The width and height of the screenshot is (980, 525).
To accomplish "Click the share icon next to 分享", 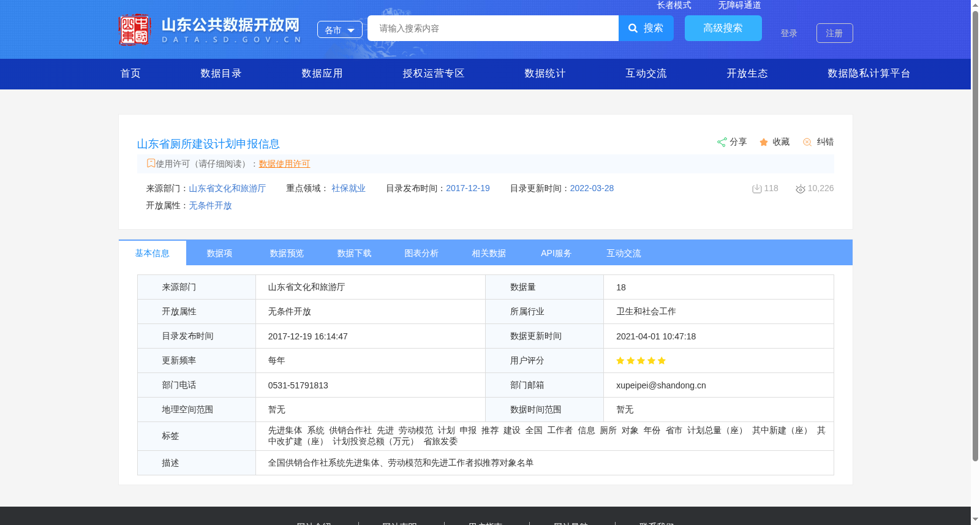I will 722,142.
